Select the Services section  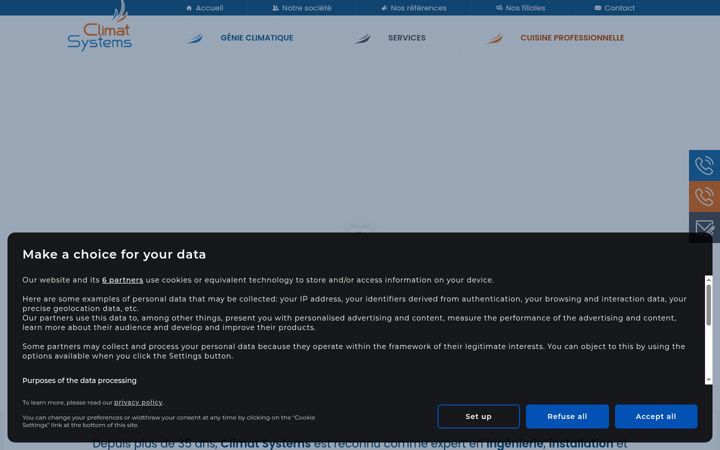tap(406, 38)
